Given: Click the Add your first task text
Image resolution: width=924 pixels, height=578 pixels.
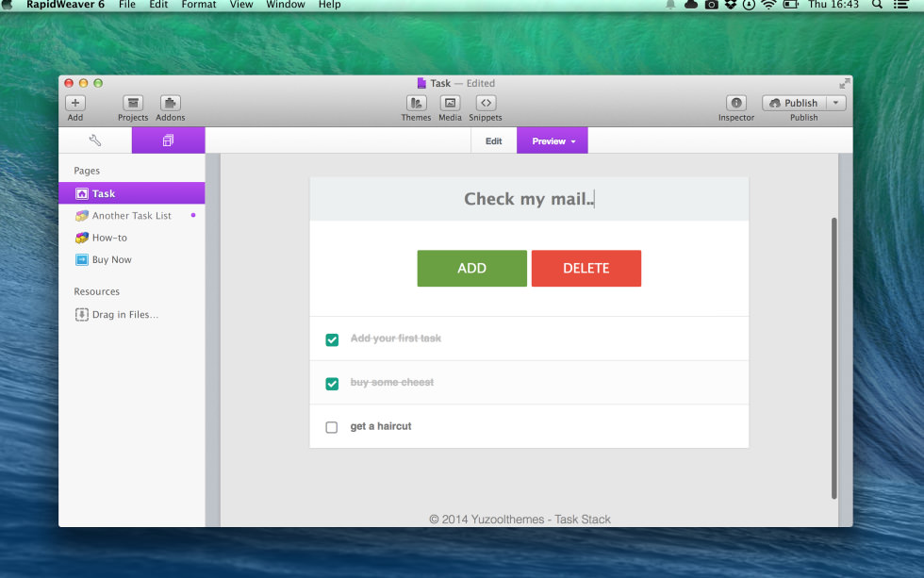Looking at the screenshot, I should [x=395, y=339].
